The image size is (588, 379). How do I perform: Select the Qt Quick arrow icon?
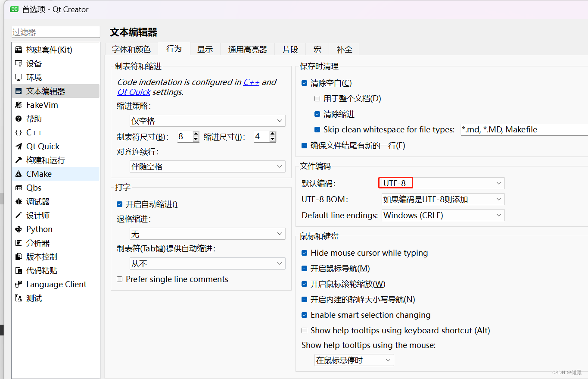click(x=19, y=146)
